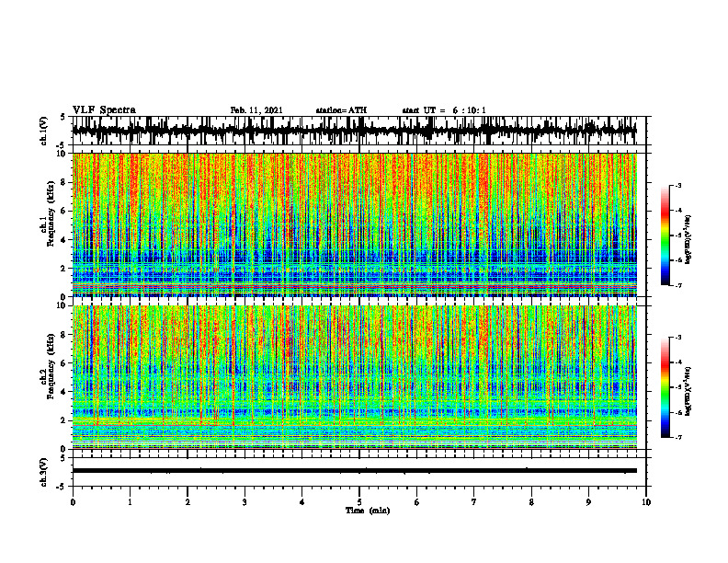Click the ch.3 flat voltage trace
This screenshot has width=728, height=563.
pos(355,471)
